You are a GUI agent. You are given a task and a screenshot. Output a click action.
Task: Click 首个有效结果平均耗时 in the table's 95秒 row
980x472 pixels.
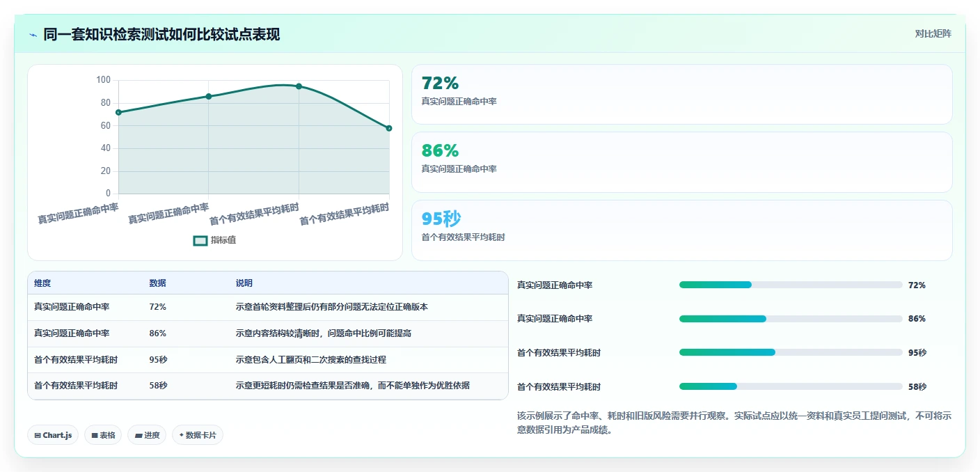(76, 360)
